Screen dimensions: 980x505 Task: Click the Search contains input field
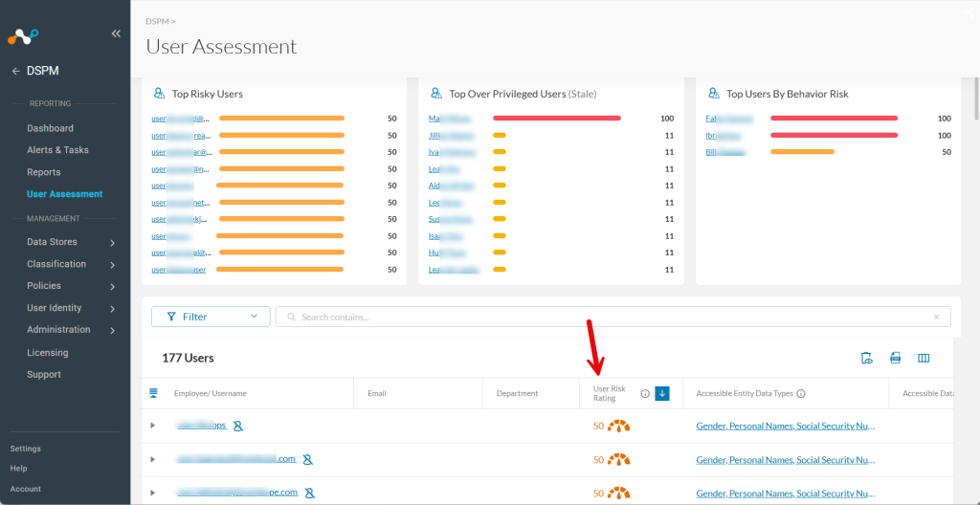pyautogui.click(x=613, y=317)
